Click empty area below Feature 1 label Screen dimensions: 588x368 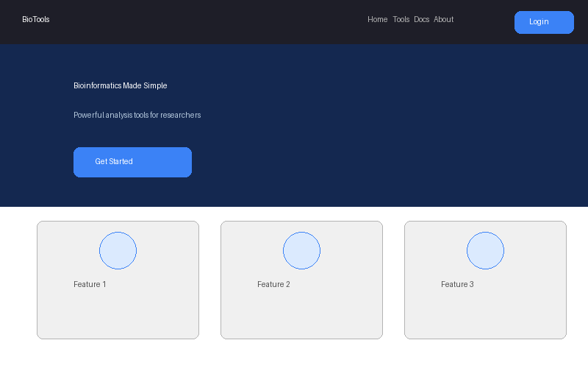118,315
